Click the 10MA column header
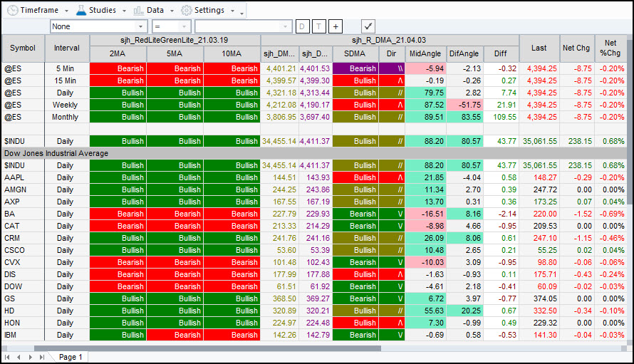 point(232,53)
